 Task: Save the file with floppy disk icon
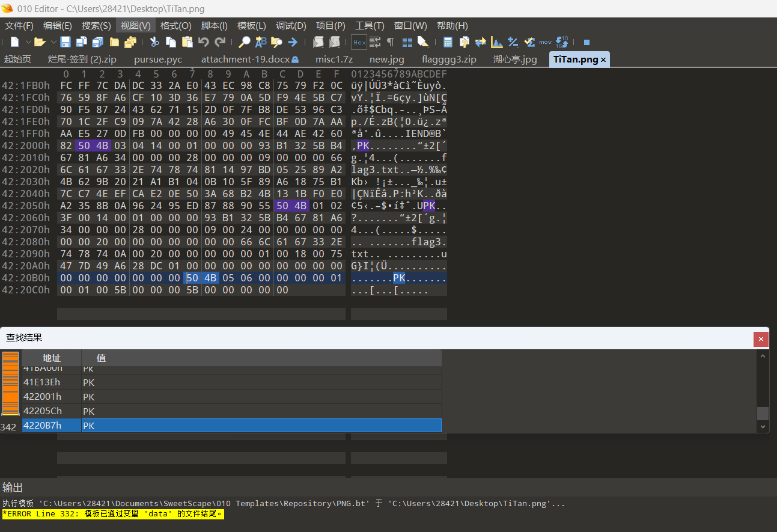[x=65, y=42]
